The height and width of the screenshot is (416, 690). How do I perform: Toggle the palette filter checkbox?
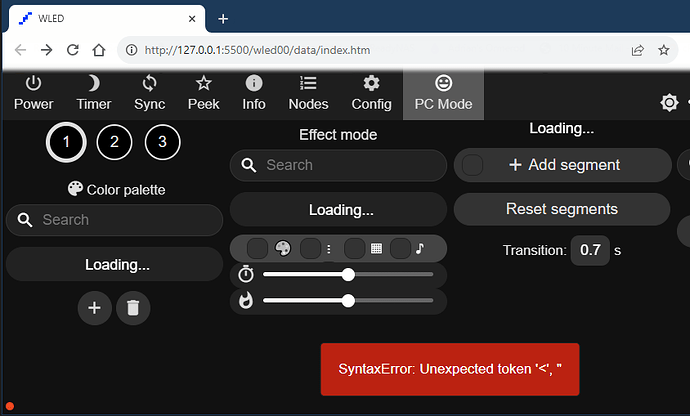[x=257, y=249]
